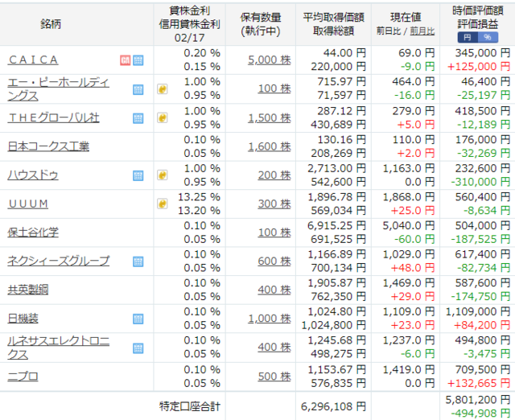This screenshot has height=420, width=515.
Task: Click the 特定口座合計 label
Action: point(190,406)
